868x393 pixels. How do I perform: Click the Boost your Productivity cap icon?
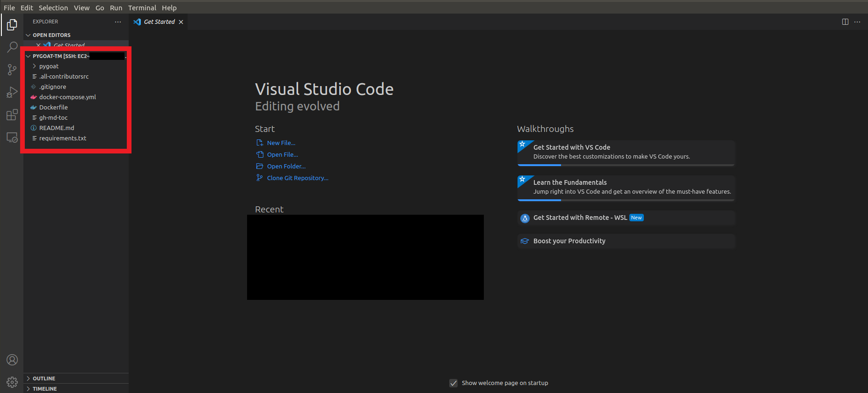(525, 241)
